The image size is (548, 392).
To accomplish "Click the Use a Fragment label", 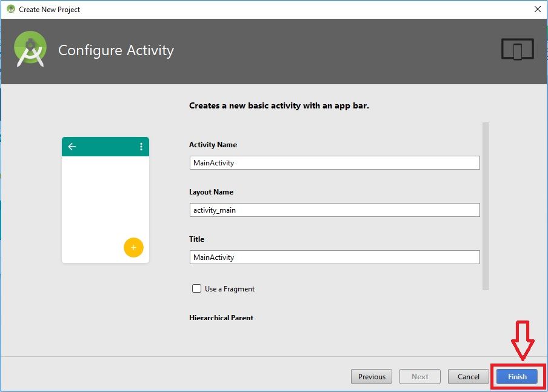I will click(230, 289).
